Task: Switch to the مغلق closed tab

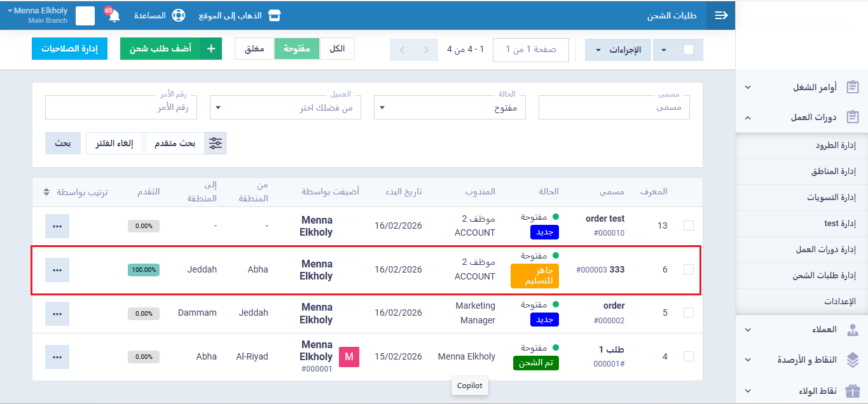Action: coord(254,49)
